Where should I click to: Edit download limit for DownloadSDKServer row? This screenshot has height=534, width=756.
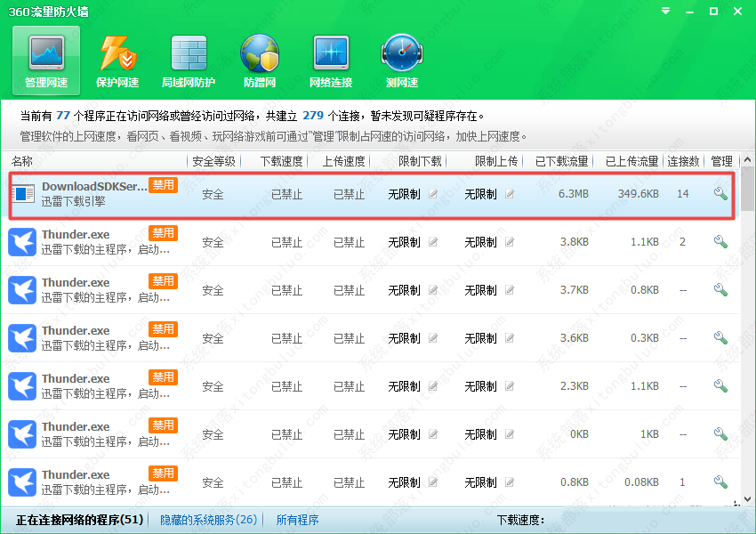click(x=433, y=194)
